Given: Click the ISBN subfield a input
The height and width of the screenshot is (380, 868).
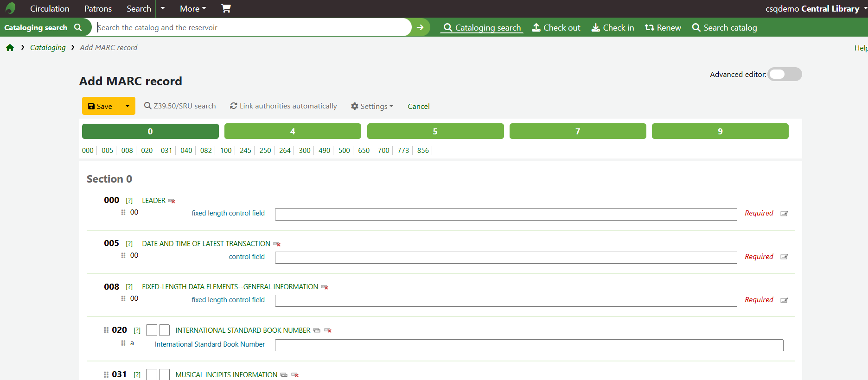Looking at the screenshot, I should (x=529, y=345).
